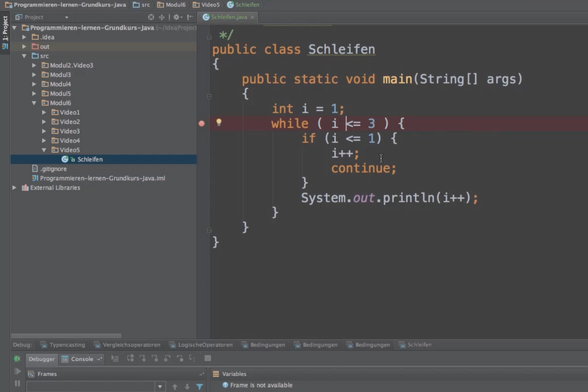Switch to the Console tab
588x392 pixels.
pos(81,359)
